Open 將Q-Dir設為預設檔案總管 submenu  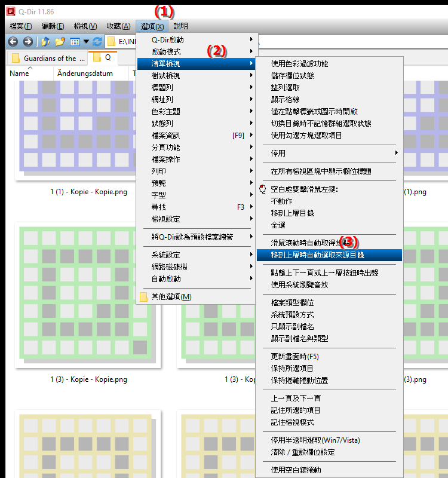tap(196, 237)
